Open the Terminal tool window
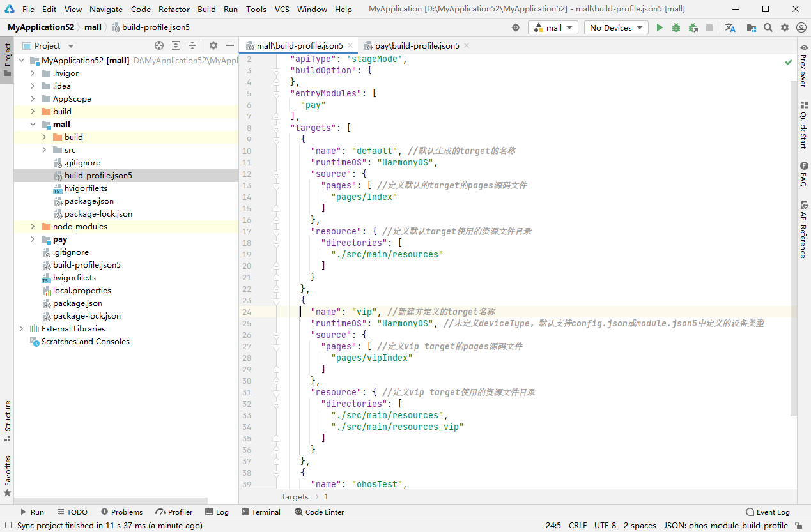The width and height of the screenshot is (811, 532). tap(261, 512)
